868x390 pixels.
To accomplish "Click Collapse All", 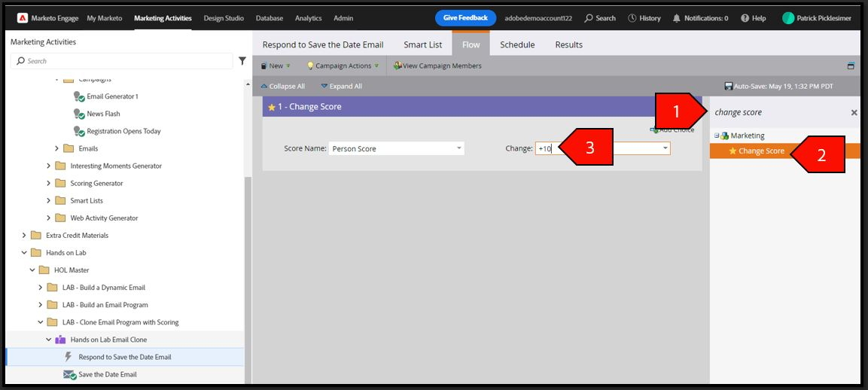I will 282,87.
